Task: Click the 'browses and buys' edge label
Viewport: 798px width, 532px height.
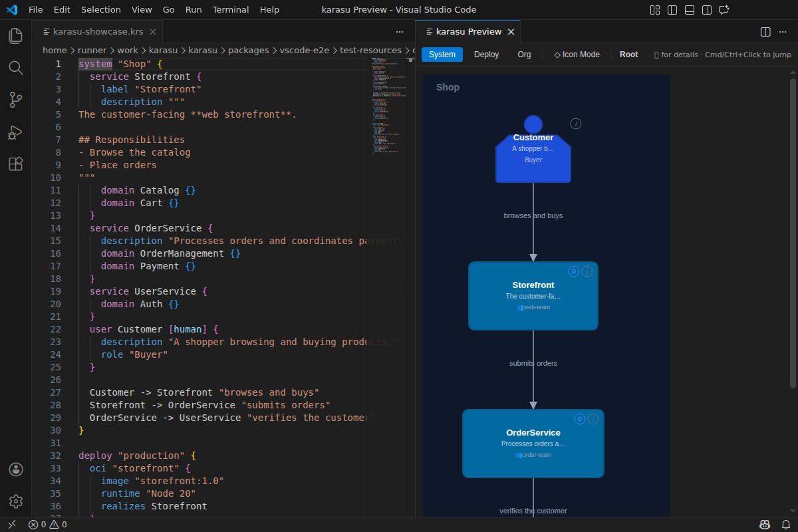Action: coord(533,215)
